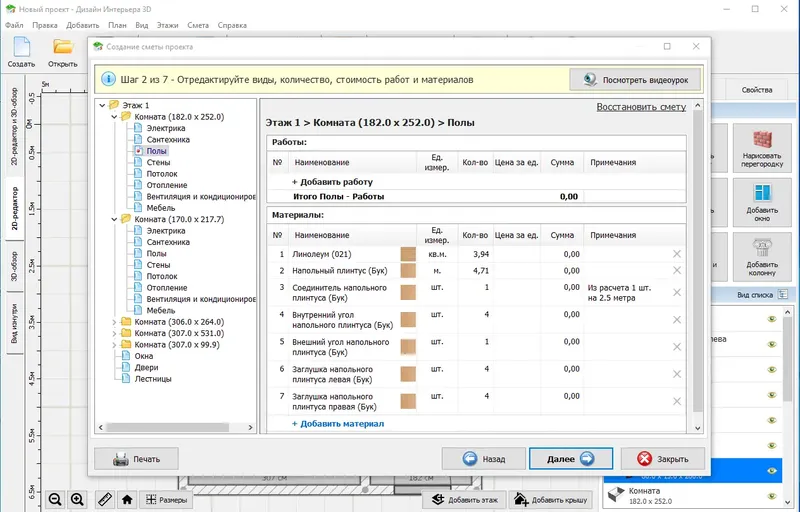Remove Заглушка напольного плинтуса левая row

pos(677,374)
